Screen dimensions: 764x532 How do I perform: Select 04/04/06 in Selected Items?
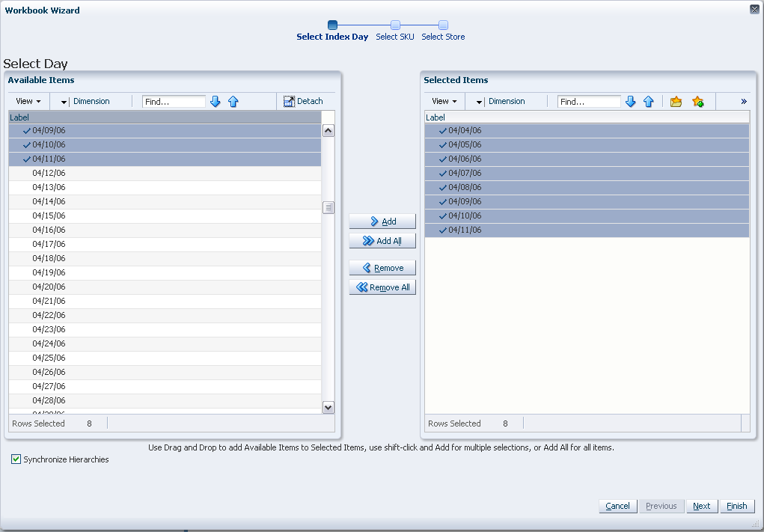pos(587,130)
